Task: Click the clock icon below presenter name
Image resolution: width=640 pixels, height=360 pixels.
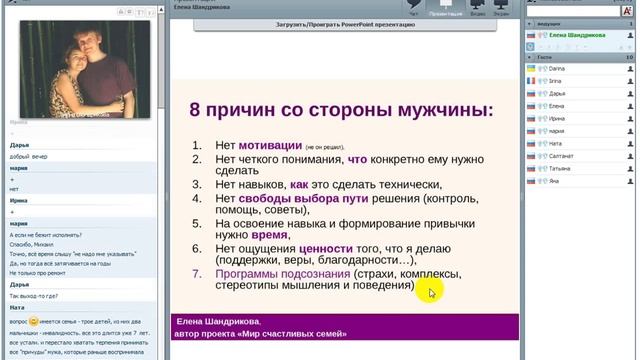Action: (530, 47)
